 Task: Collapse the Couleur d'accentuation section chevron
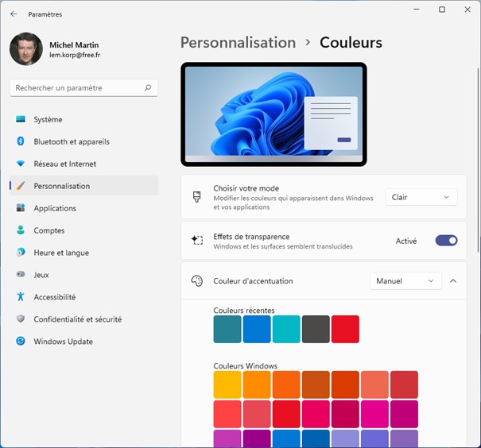click(x=453, y=281)
